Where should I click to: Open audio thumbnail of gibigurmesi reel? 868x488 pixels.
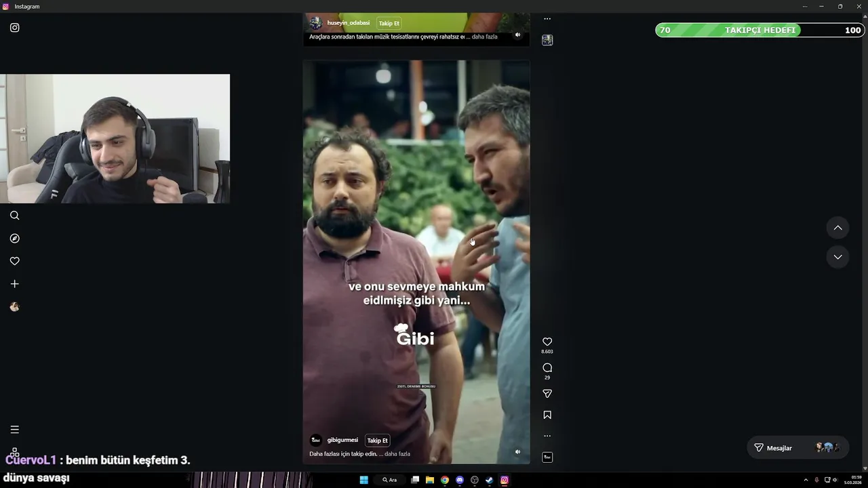(x=547, y=457)
